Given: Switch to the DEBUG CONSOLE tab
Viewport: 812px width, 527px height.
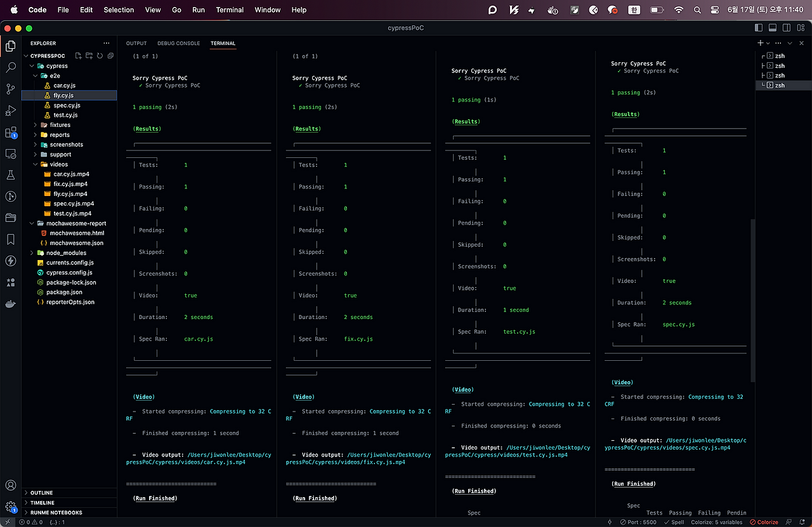Looking at the screenshot, I should coord(179,43).
